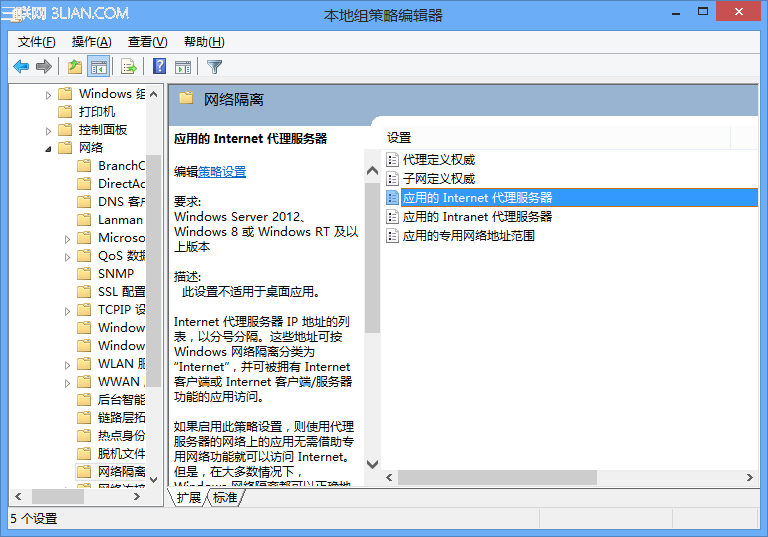Image resolution: width=768 pixels, height=537 pixels.
Task: Click the Filter funnel toolbar icon
Action: [x=214, y=67]
